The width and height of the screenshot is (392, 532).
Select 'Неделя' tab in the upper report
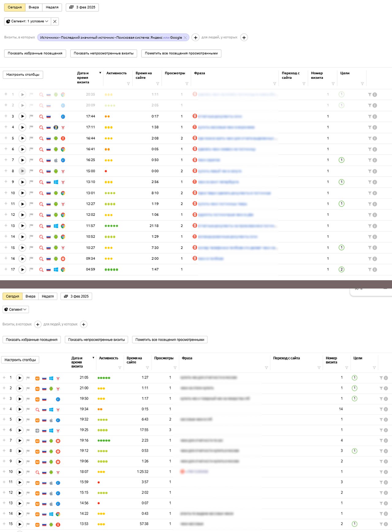(52, 7)
